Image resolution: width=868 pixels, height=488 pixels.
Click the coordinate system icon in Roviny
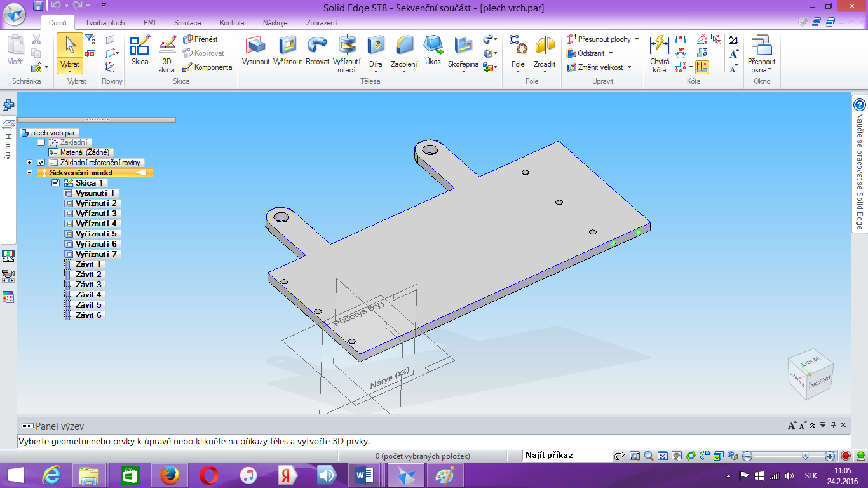pyautogui.click(x=111, y=67)
